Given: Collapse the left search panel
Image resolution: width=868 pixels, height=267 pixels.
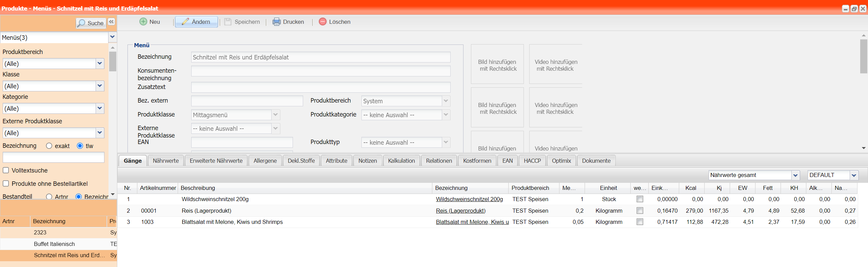Looking at the screenshot, I should point(111,22).
